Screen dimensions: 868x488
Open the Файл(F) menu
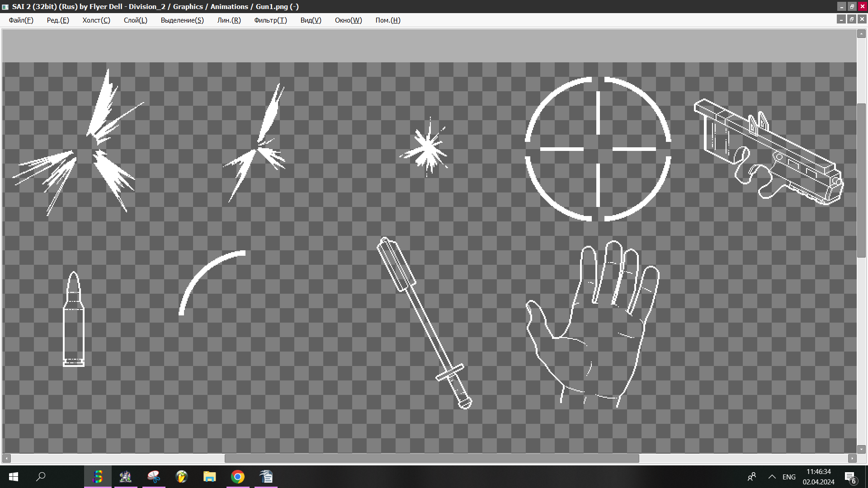point(21,20)
